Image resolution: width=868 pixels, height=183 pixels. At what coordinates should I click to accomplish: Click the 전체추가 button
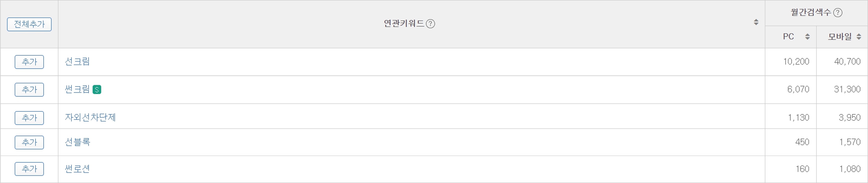(29, 24)
